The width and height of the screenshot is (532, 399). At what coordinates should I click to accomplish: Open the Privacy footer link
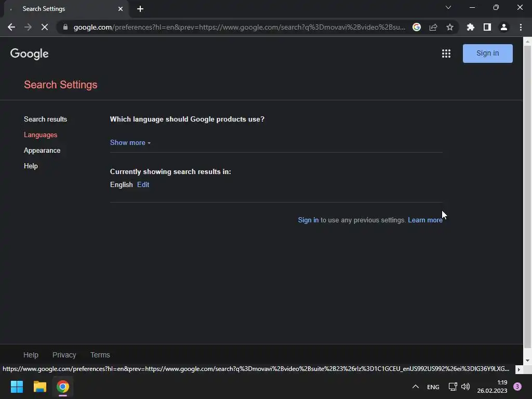(64, 355)
